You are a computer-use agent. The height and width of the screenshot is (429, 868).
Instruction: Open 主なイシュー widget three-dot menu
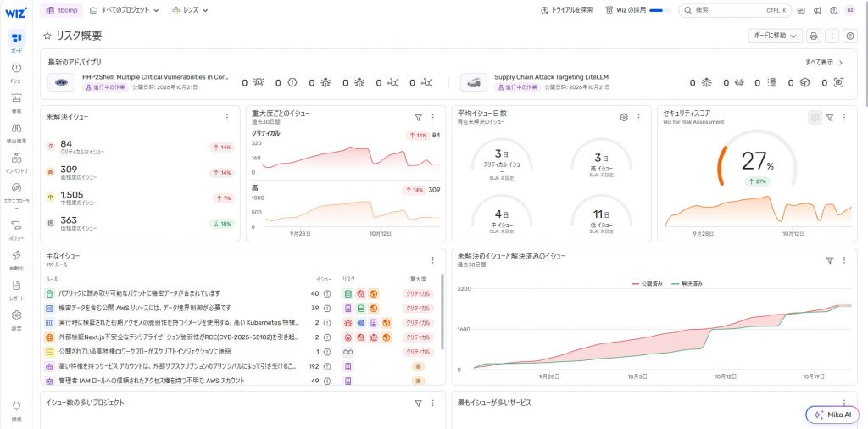tap(433, 260)
